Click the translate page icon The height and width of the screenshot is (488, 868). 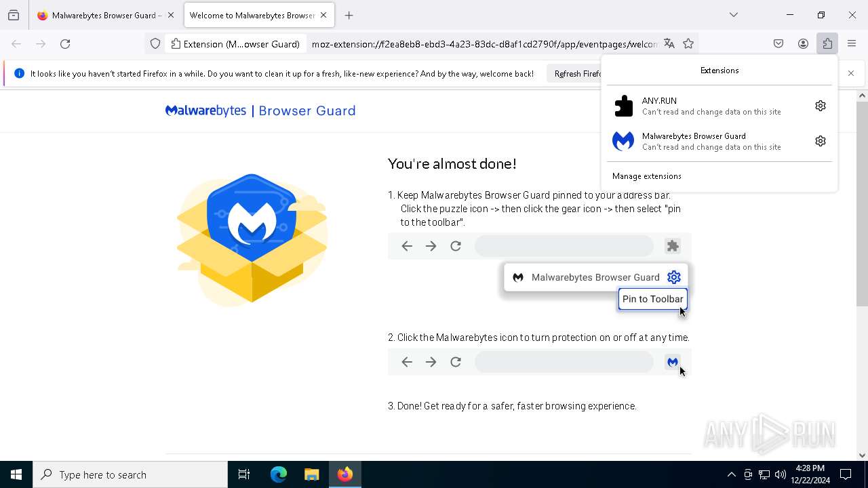pos(669,44)
